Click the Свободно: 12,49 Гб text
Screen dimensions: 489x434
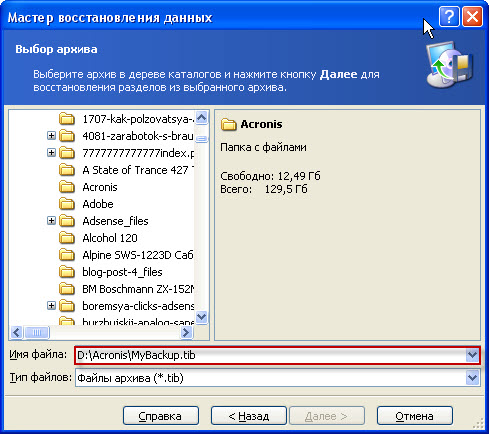click(x=270, y=176)
